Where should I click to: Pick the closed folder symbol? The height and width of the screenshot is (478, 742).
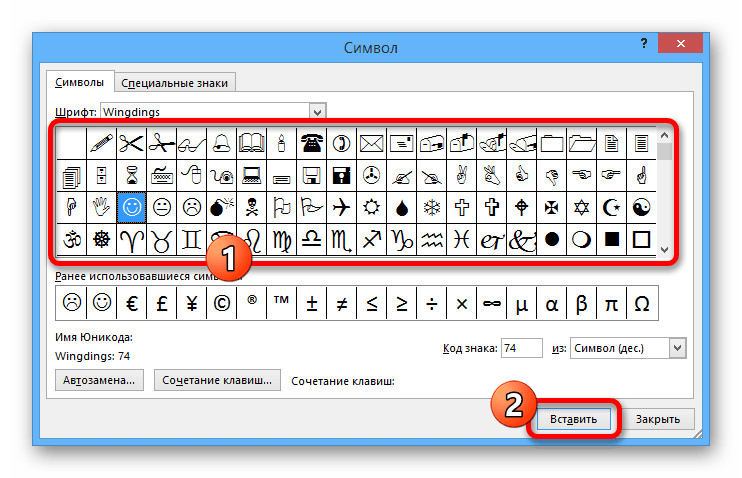click(551, 143)
